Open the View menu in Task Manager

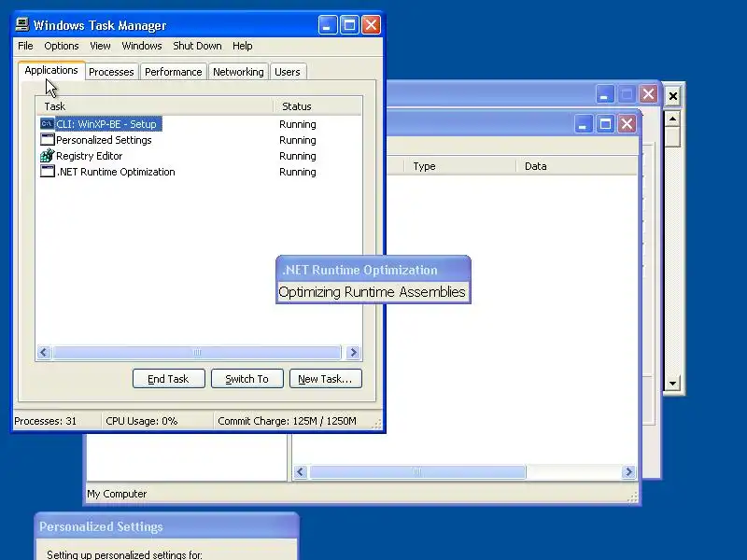[100, 46]
